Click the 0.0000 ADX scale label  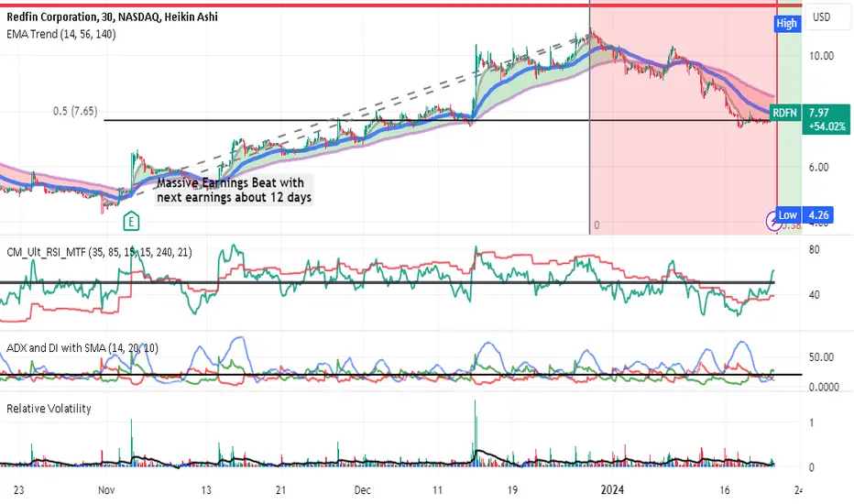pyautogui.click(x=824, y=387)
